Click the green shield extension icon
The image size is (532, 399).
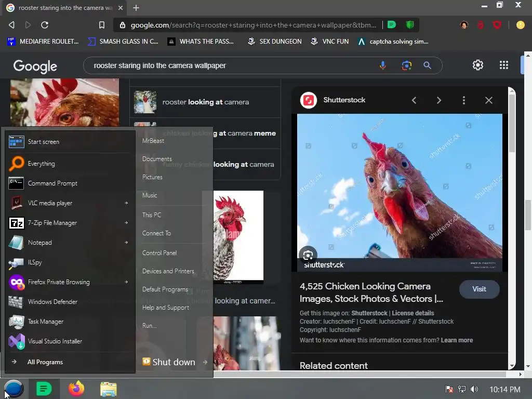[x=410, y=25]
